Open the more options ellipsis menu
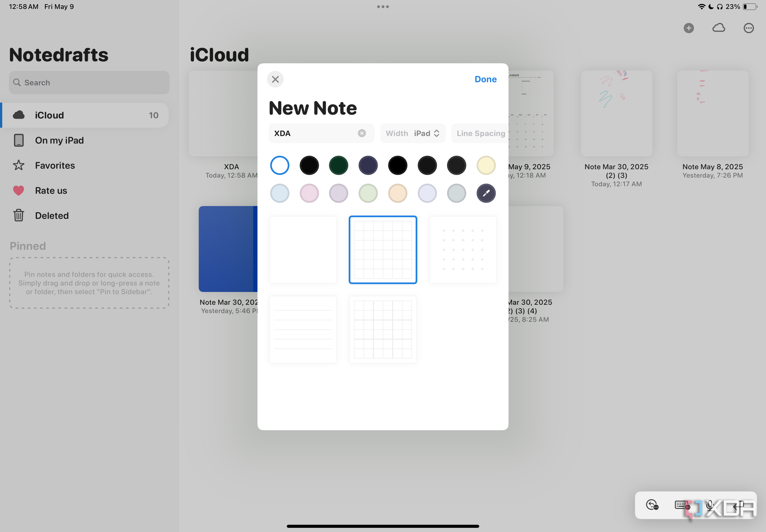 pyautogui.click(x=749, y=28)
